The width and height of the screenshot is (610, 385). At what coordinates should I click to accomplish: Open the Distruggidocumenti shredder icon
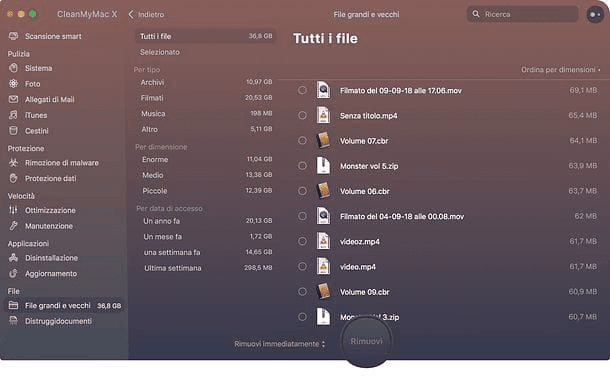[x=14, y=321]
